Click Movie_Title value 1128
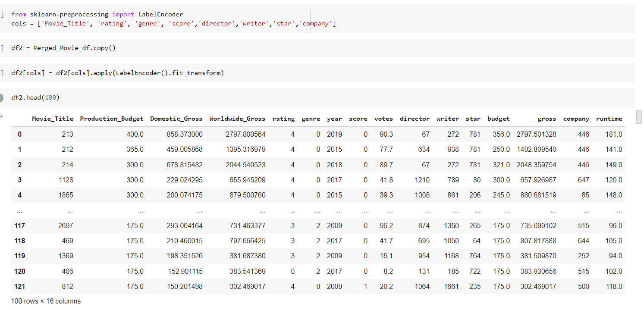644x310 pixels. (x=66, y=180)
